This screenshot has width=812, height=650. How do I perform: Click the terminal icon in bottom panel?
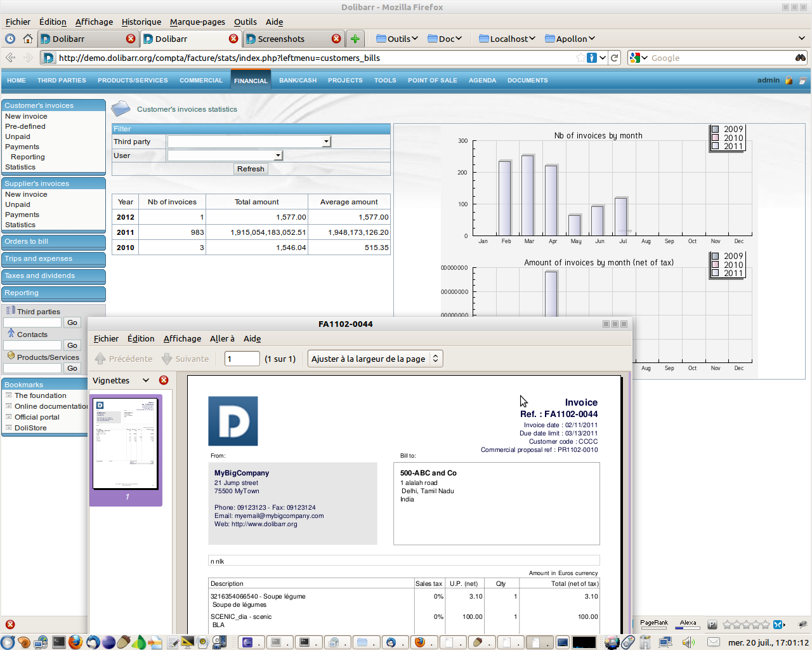(58, 642)
